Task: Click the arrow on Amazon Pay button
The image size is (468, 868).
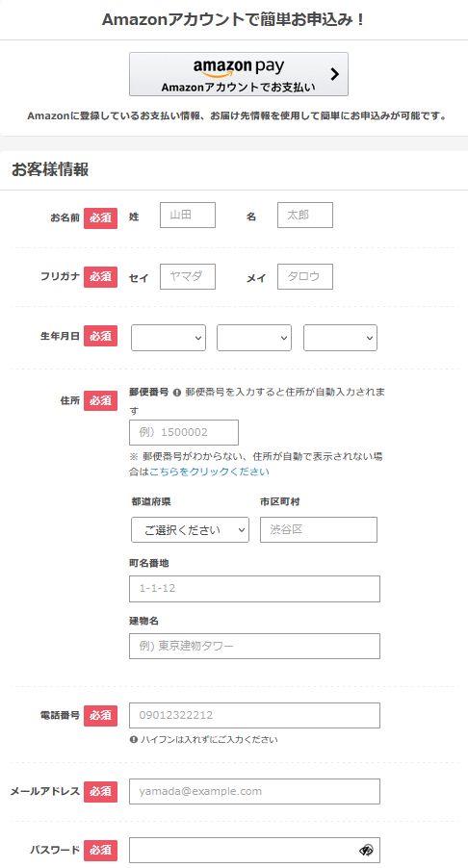Action: pos(334,74)
